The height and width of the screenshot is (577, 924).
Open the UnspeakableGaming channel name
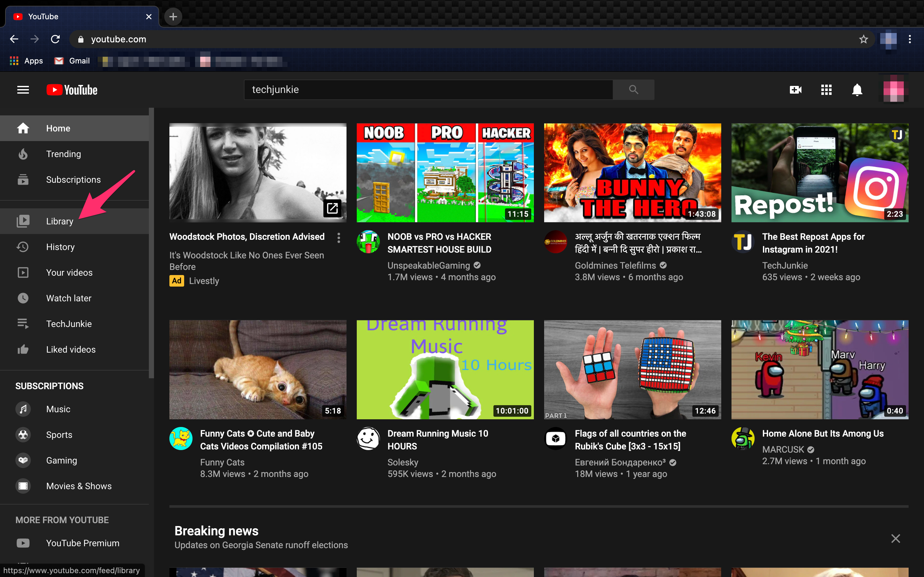point(428,265)
